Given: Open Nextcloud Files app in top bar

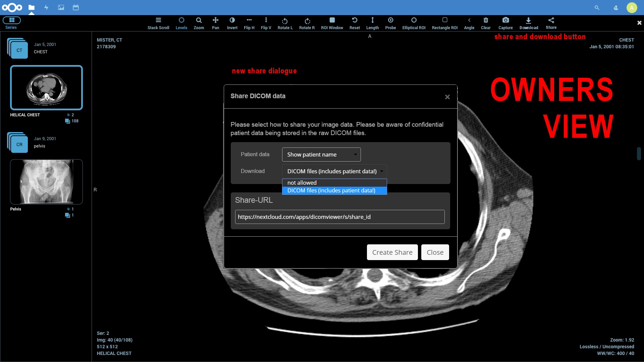Looking at the screenshot, I should 32,7.
